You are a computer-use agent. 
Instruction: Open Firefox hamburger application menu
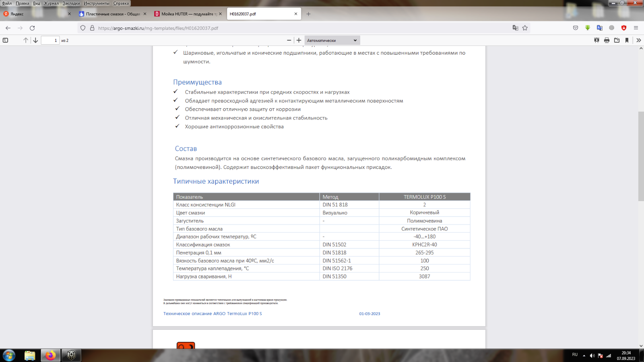[x=636, y=28]
